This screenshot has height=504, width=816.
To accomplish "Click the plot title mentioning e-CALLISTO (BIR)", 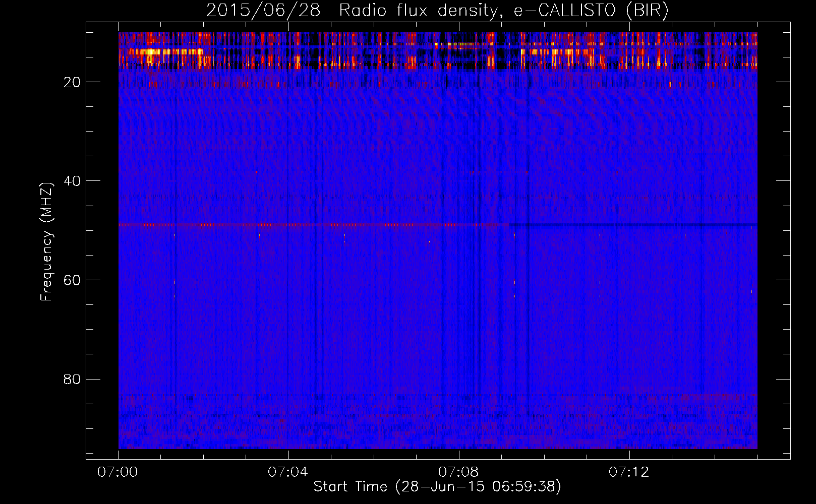I will tap(437, 11).
